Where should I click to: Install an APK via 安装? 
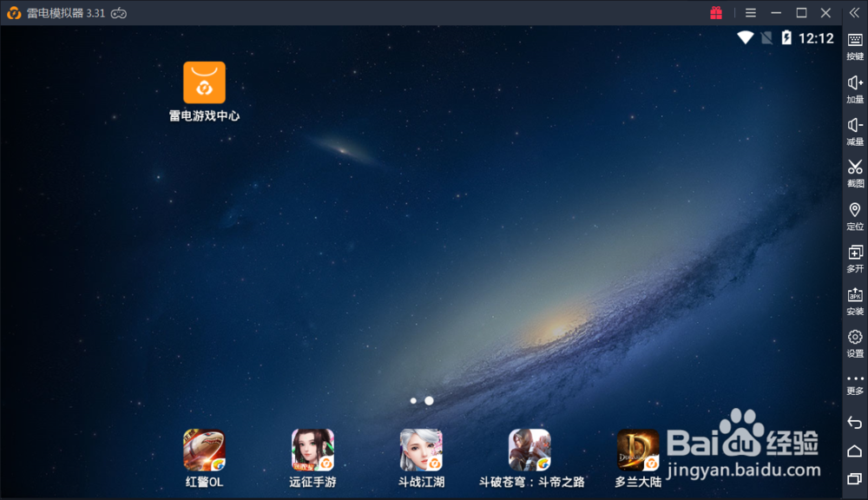[x=855, y=302]
